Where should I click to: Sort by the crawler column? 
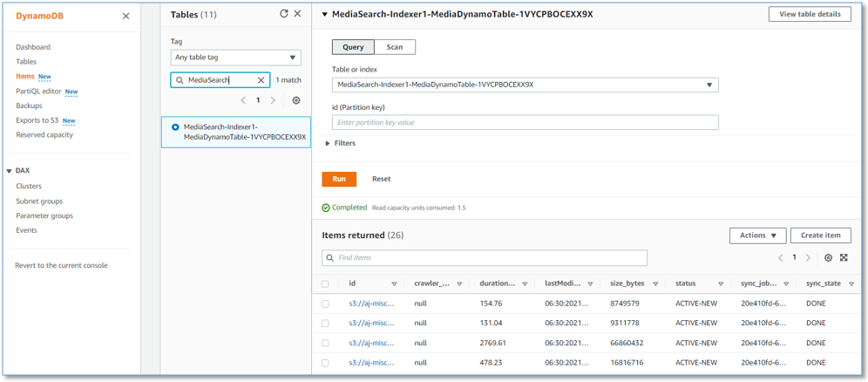click(459, 283)
